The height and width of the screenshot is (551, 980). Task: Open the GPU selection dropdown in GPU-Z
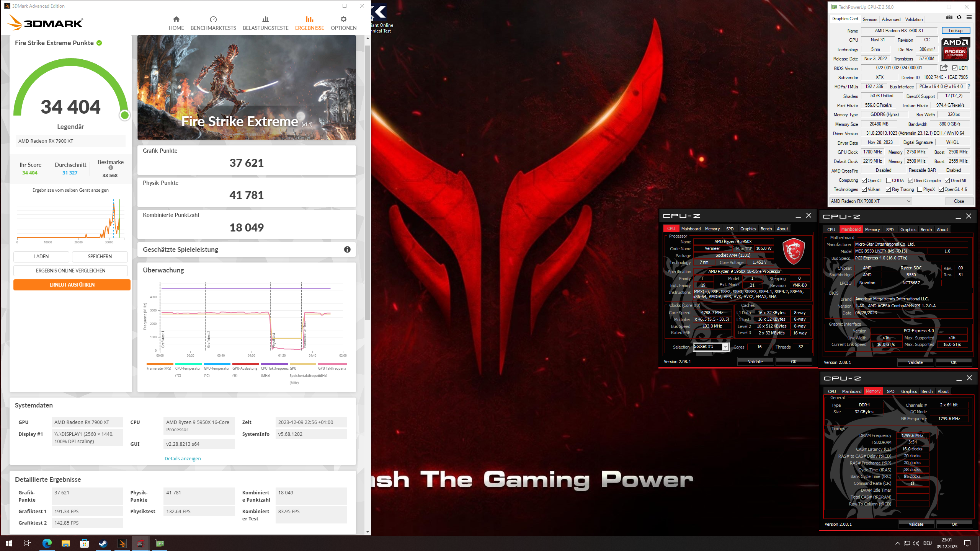pos(871,201)
